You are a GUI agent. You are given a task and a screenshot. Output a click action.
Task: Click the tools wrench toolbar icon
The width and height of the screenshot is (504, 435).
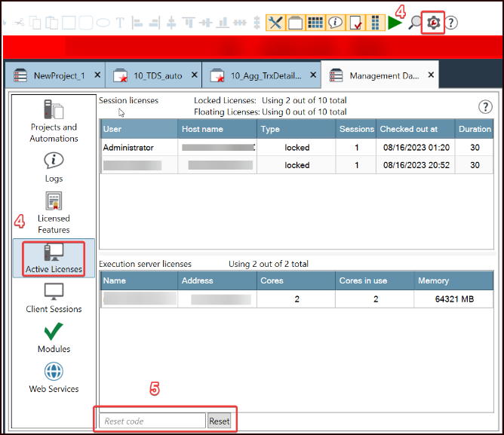(275, 23)
